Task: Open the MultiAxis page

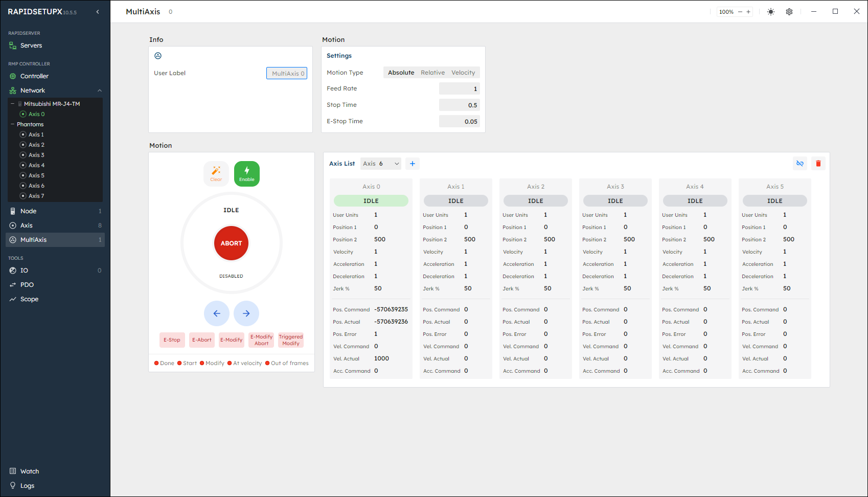Action: 55,240
